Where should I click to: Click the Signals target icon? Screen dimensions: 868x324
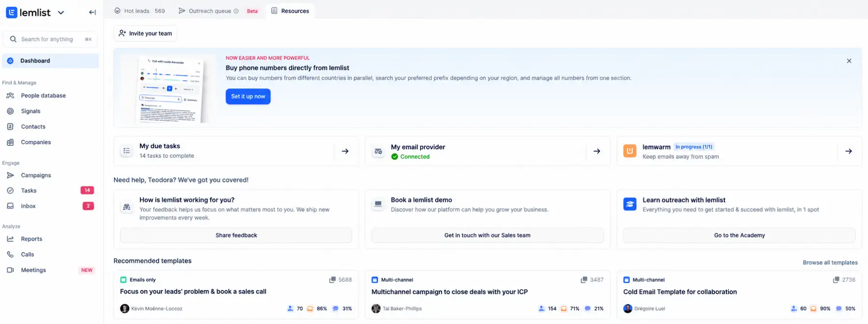[x=10, y=111]
